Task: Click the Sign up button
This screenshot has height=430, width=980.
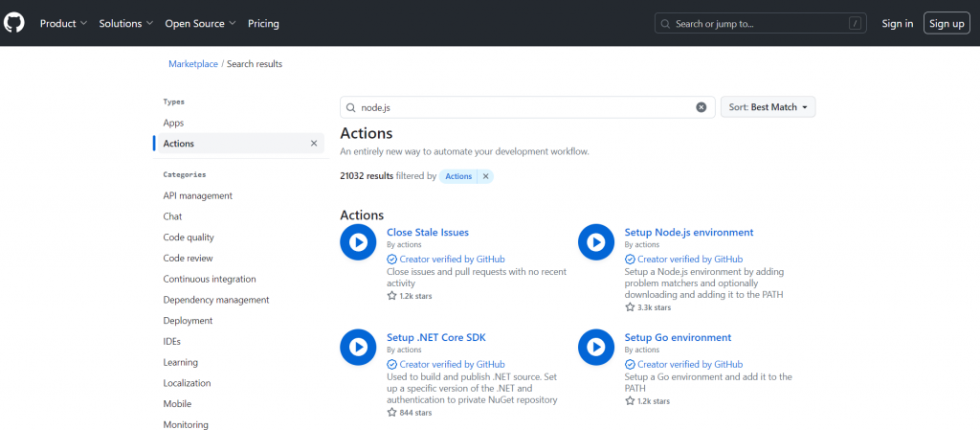Action: pos(947,24)
